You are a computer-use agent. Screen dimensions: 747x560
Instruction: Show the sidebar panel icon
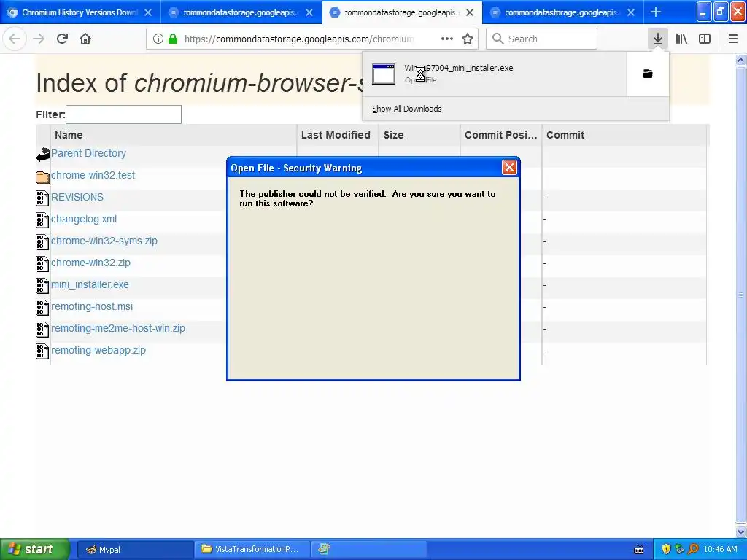(705, 39)
